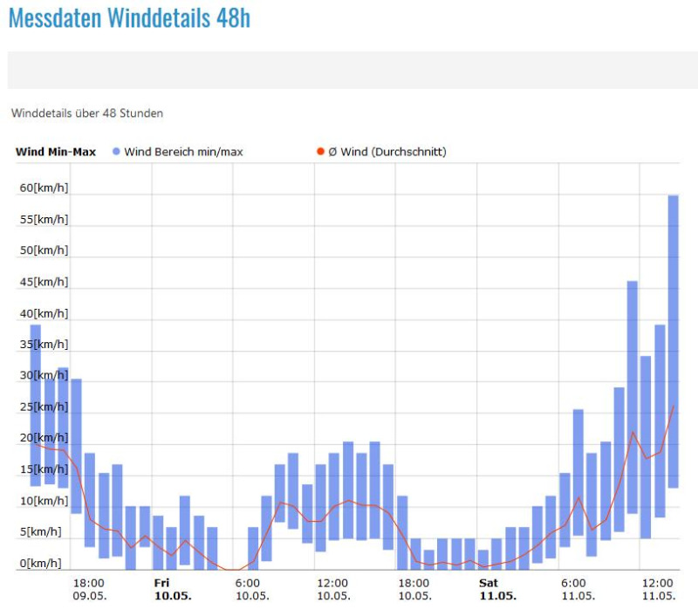Click the "6:00 10.05." time label
This screenshot has width=698, height=616.
tap(251, 589)
